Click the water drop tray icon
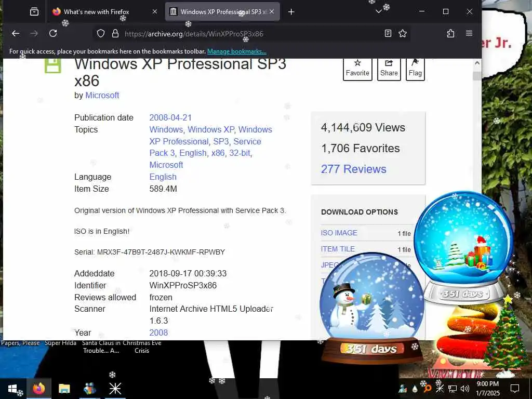Image resolution: width=532 pixels, height=399 pixels. (415, 389)
